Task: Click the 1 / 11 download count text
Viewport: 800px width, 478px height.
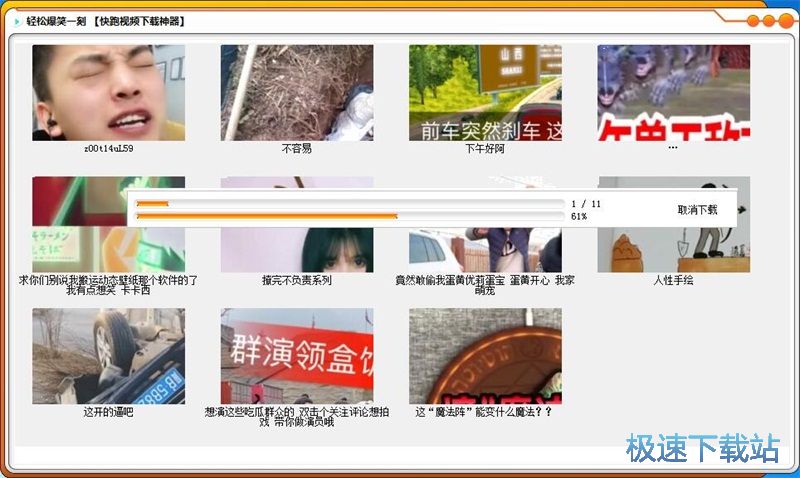Action: 586,204
